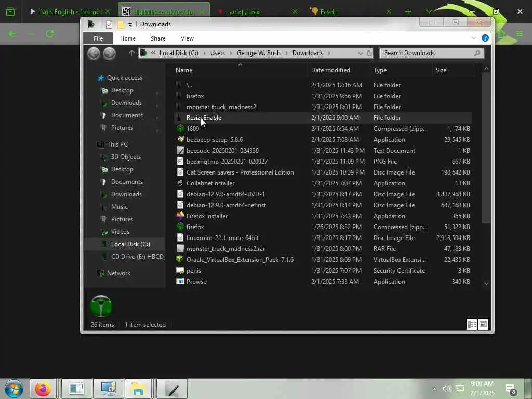Switch to details view layout button

[x=472, y=324]
